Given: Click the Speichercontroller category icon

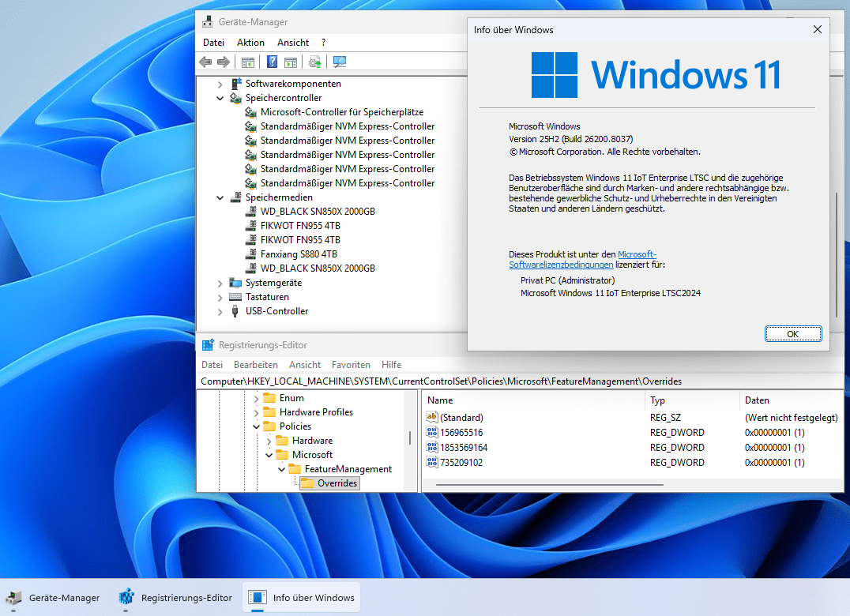Looking at the screenshot, I should (236, 98).
